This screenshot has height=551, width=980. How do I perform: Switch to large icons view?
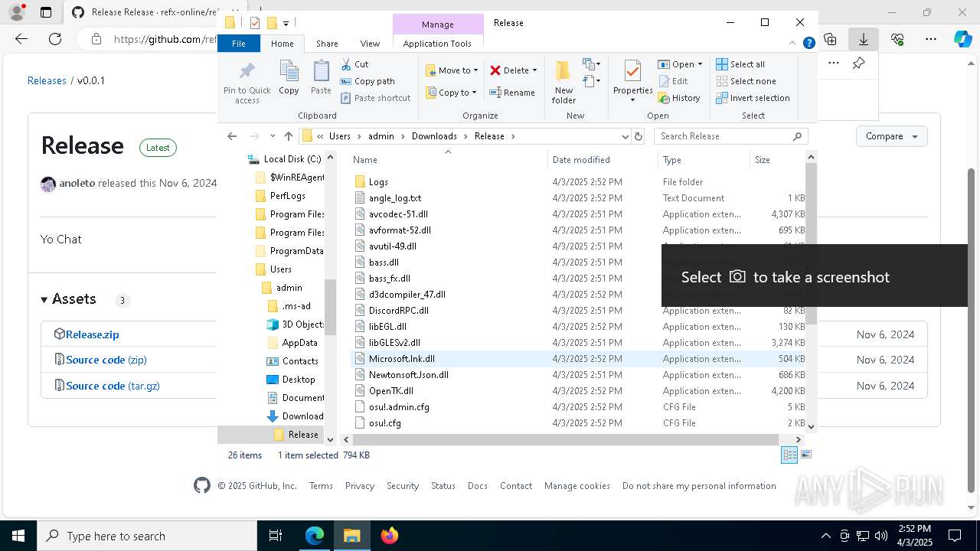coord(805,455)
